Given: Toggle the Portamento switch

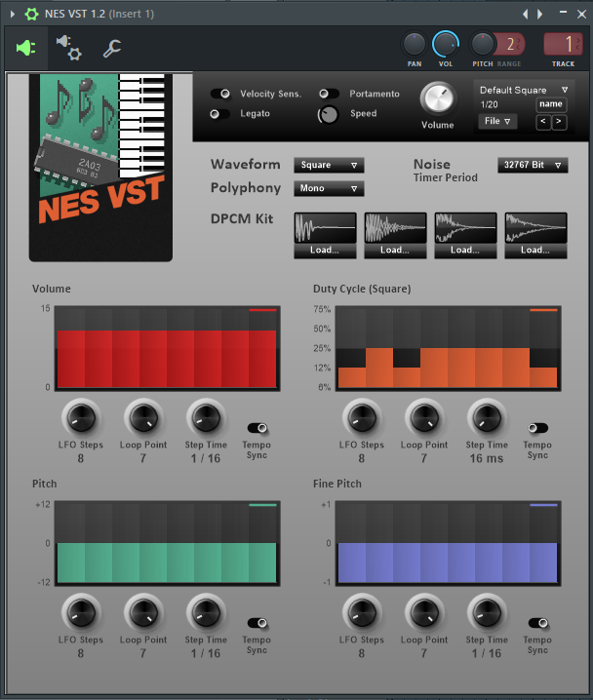Looking at the screenshot, I should tap(329, 94).
